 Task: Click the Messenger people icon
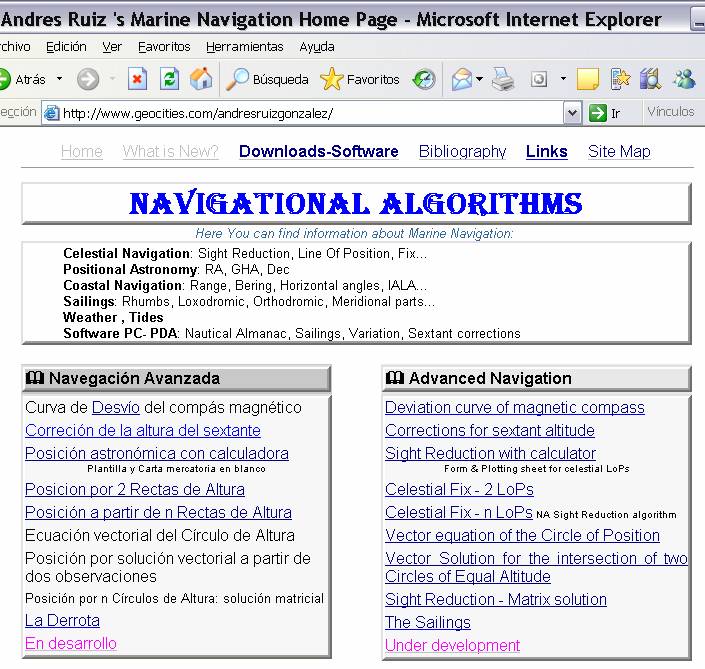(684, 79)
